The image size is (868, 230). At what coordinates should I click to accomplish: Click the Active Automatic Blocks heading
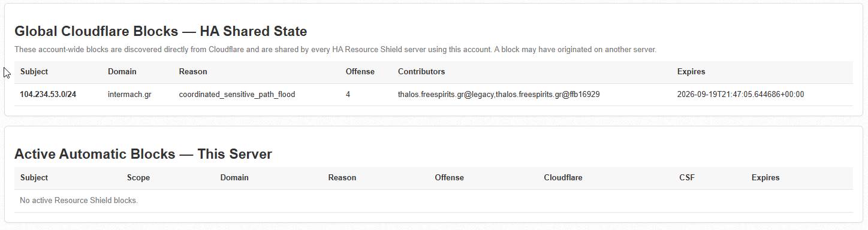pyautogui.click(x=143, y=155)
